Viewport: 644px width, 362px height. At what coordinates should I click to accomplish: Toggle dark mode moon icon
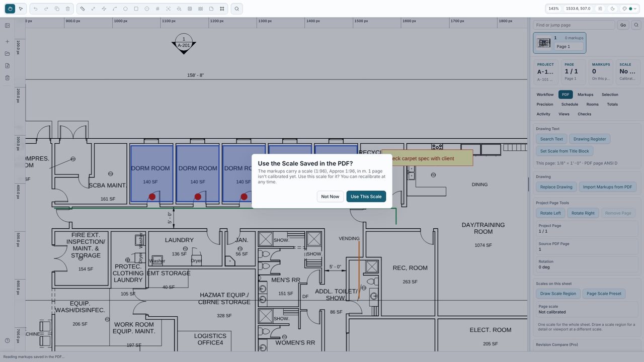tap(612, 9)
